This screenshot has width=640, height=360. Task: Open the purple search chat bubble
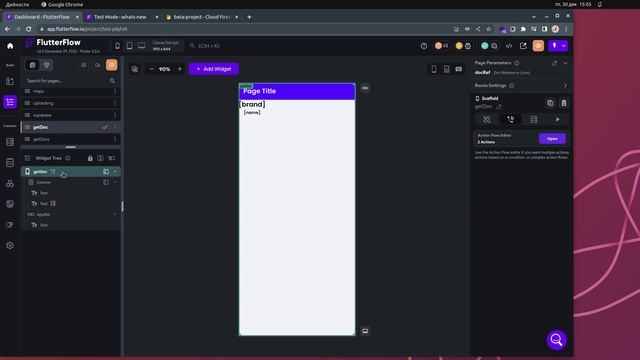click(556, 340)
